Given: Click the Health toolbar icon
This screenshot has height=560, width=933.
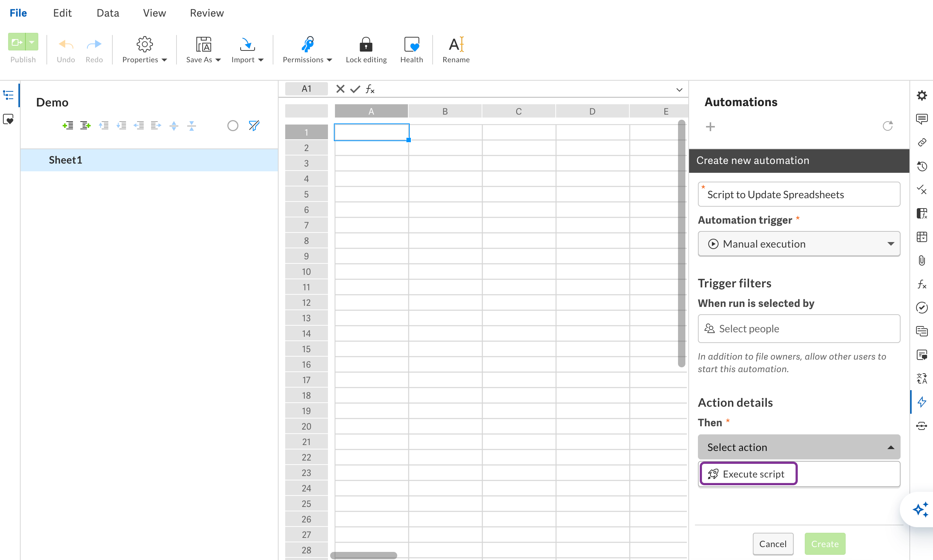Looking at the screenshot, I should pos(411,49).
